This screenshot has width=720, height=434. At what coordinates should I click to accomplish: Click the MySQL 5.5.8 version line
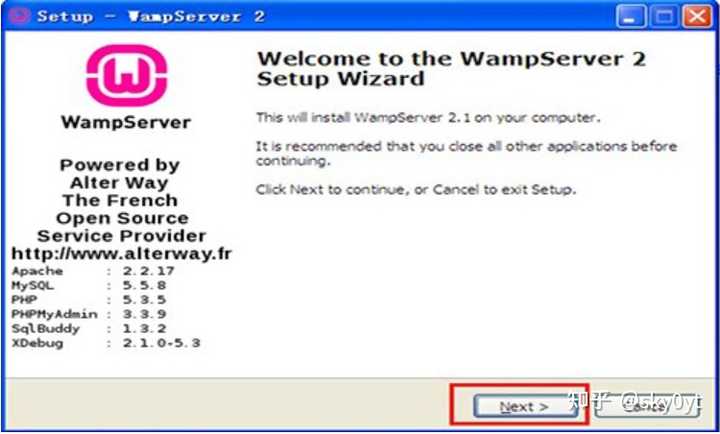(89, 285)
